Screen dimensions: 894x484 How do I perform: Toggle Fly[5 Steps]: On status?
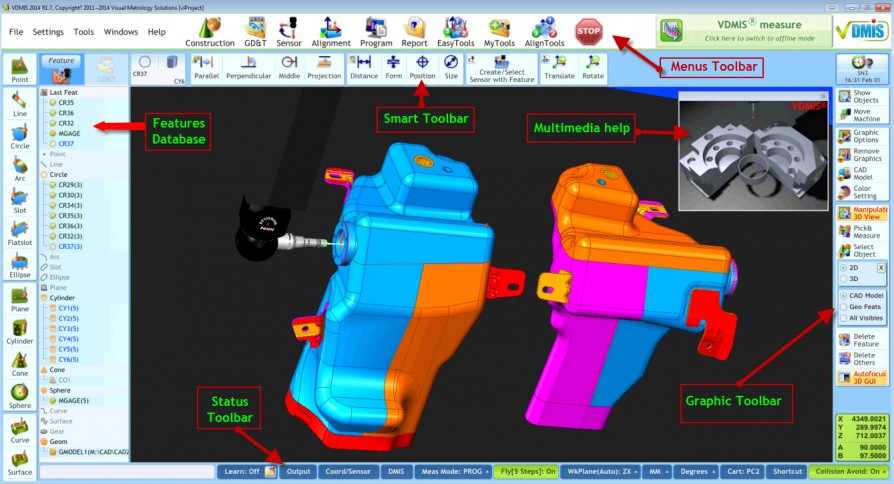pyautogui.click(x=527, y=471)
